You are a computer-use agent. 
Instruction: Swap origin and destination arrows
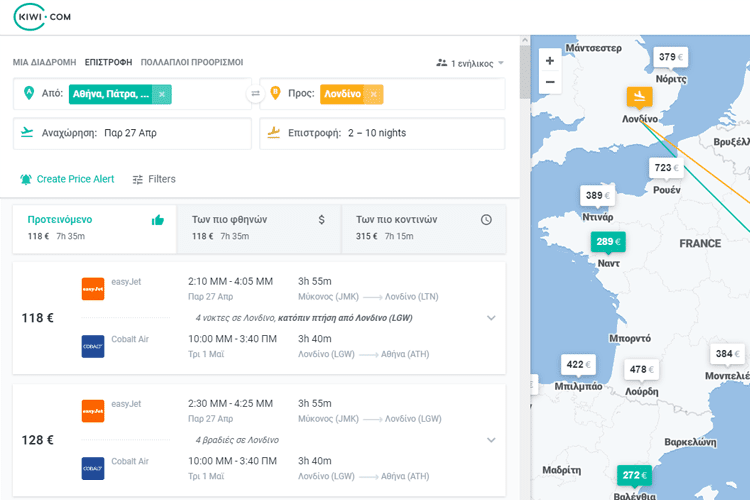255,93
